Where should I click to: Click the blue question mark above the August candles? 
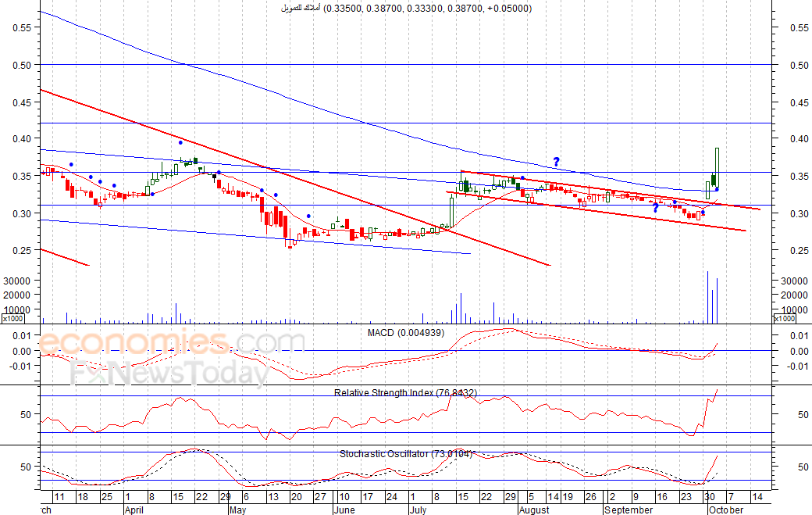coord(556,163)
